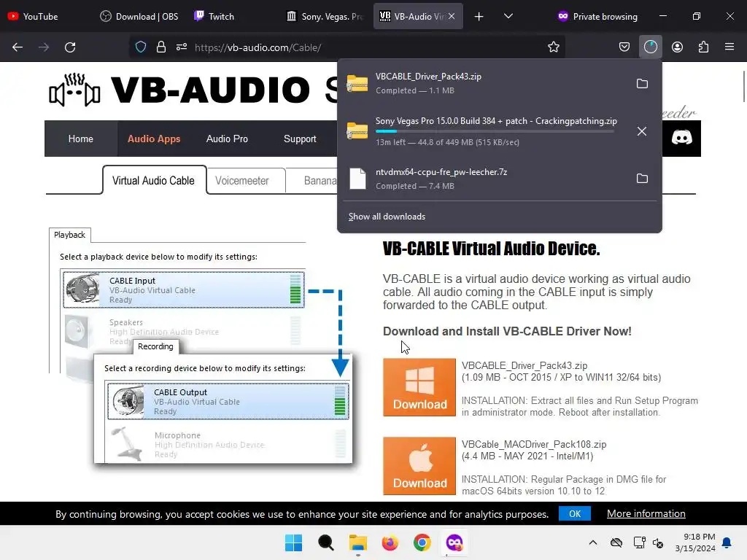747x560 pixels.
Task: Click the Windows Download button
Action: pyautogui.click(x=419, y=387)
